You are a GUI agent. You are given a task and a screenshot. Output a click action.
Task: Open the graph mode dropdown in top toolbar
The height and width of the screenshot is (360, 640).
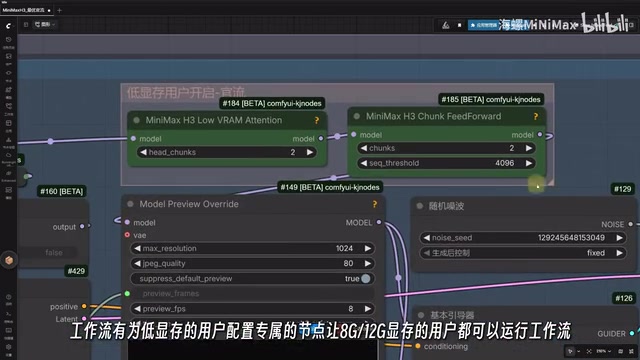point(45,24)
